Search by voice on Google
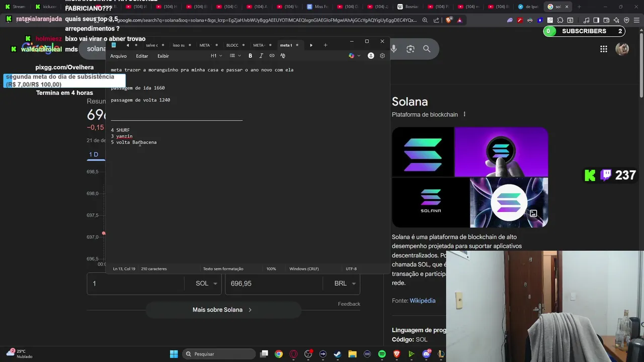This screenshot has width=644, height=362. (394, 49)
